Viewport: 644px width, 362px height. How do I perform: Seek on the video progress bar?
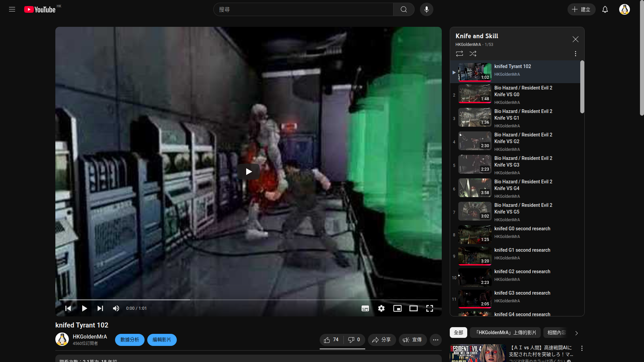click(x=249, y=300)
